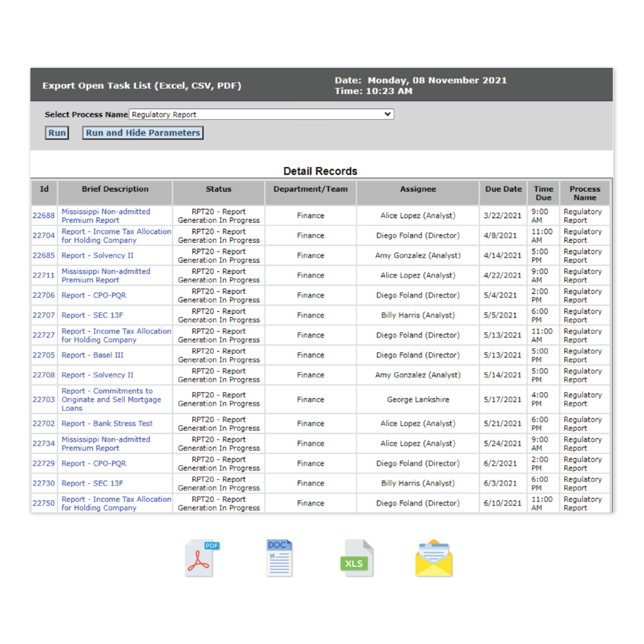Select due date 6/10/2021 cell
Image resolution: width=644 pixels, height=644 pixels.
[x=502, y=503]
